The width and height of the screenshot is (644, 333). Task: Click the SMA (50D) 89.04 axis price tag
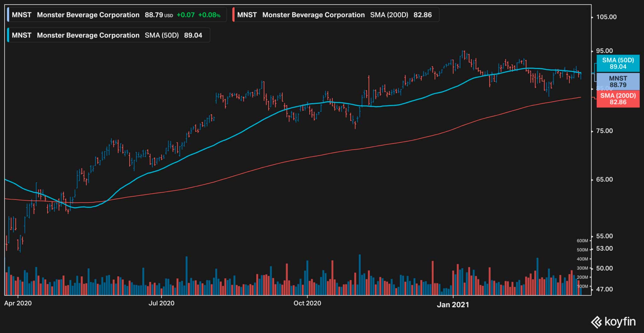(618, 63)
